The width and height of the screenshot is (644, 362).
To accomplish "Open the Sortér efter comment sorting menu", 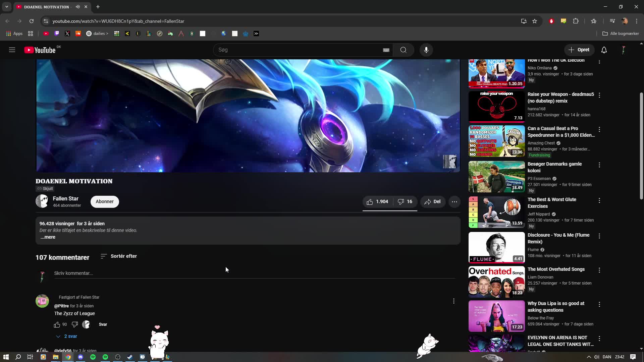I will 119,256.
